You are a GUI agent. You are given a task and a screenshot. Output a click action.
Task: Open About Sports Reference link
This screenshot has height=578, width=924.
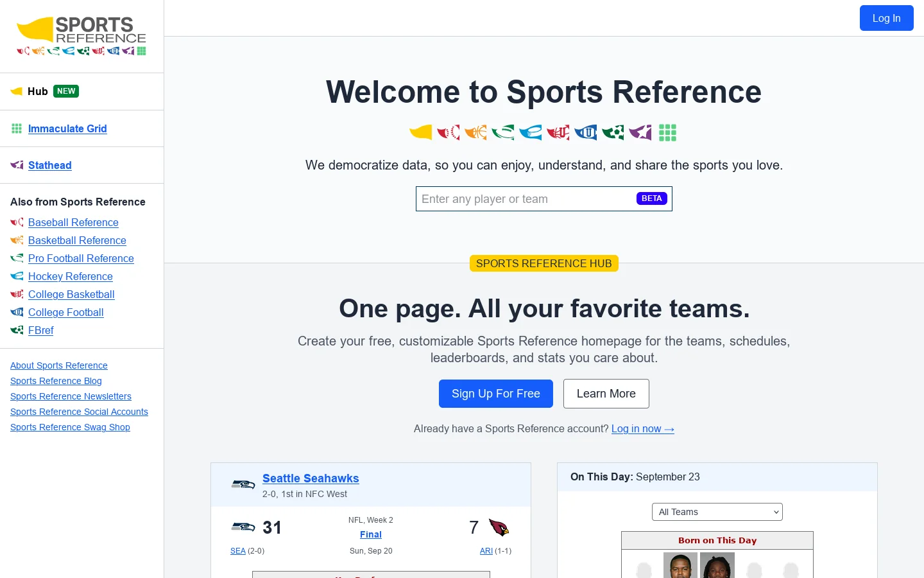click(x=59, y=365)
